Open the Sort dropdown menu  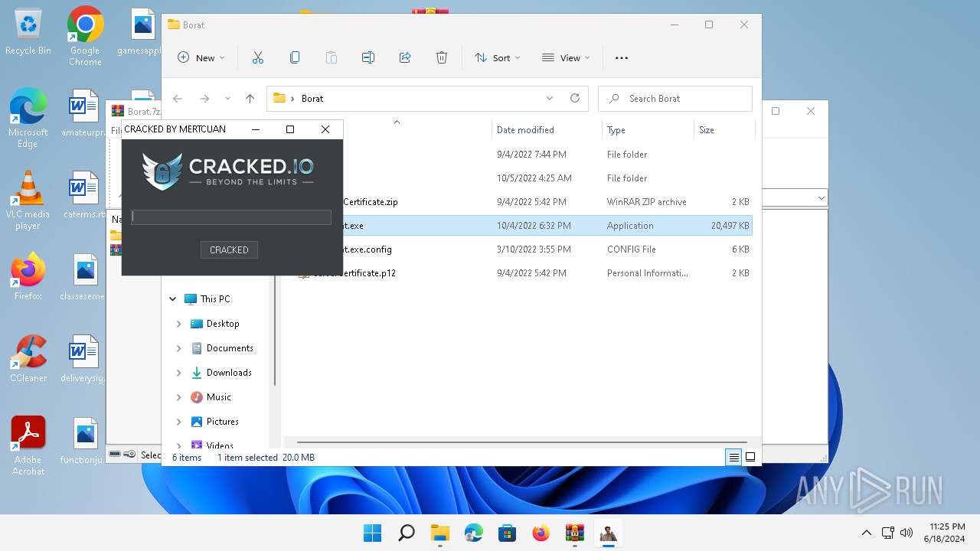[x=497, y=57]
